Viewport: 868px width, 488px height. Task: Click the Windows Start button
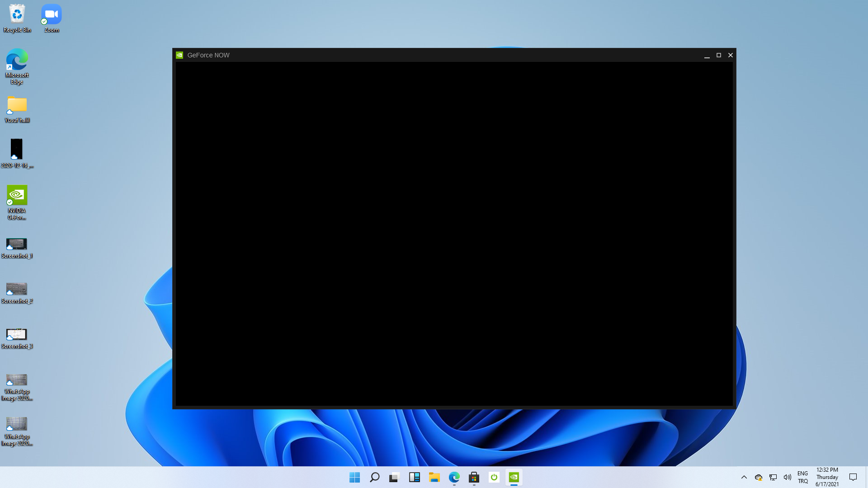(355, 477)
